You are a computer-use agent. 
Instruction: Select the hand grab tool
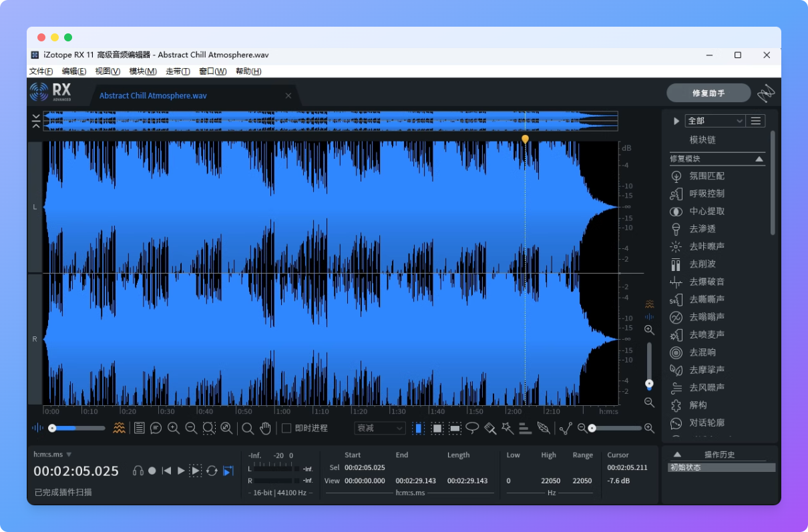[x=265, y=428]
